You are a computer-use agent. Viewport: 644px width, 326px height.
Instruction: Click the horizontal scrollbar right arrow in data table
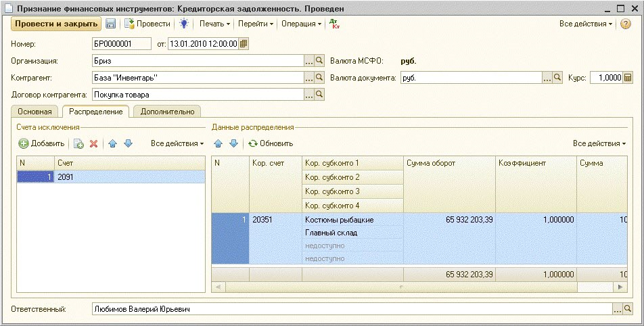pyautogui.click(x=622, y=287)
